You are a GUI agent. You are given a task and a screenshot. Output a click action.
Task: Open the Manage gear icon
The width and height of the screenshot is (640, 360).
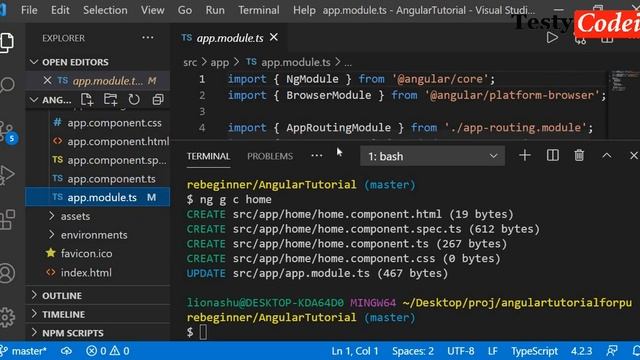(x=7, y=317)
